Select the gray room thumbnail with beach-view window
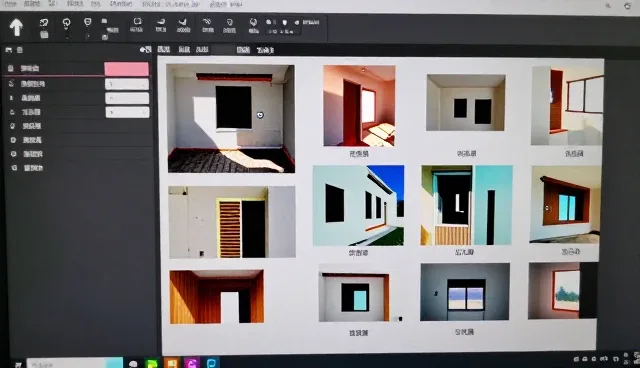 [x=465, y=292]
